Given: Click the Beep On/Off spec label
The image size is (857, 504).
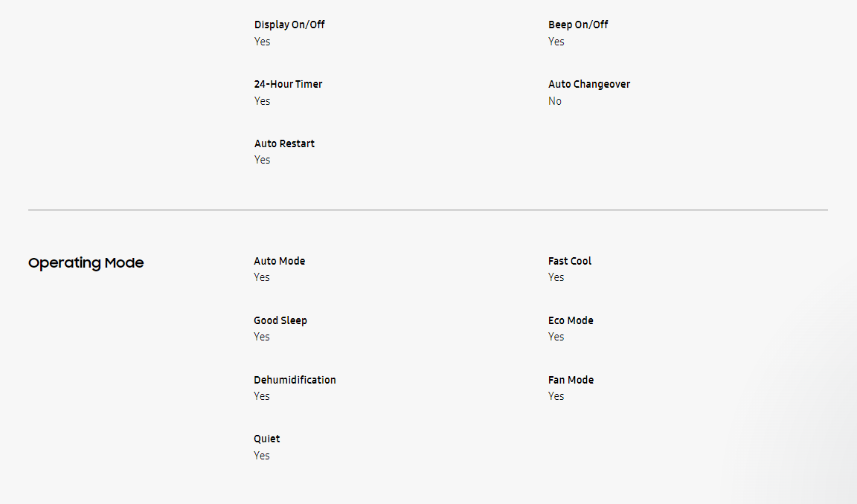Looking at the screenshot, I should click(x=578, y=25).
